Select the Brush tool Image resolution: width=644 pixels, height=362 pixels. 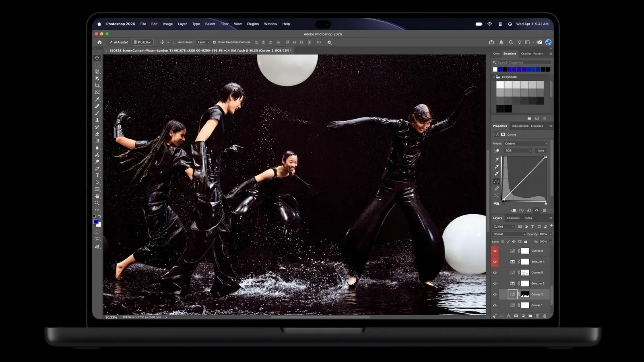click(x=97, y=113)
